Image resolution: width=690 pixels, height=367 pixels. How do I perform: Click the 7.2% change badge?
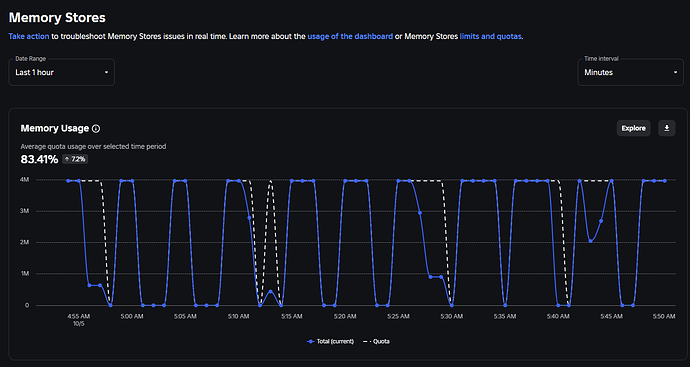click(x=75, y=159)
